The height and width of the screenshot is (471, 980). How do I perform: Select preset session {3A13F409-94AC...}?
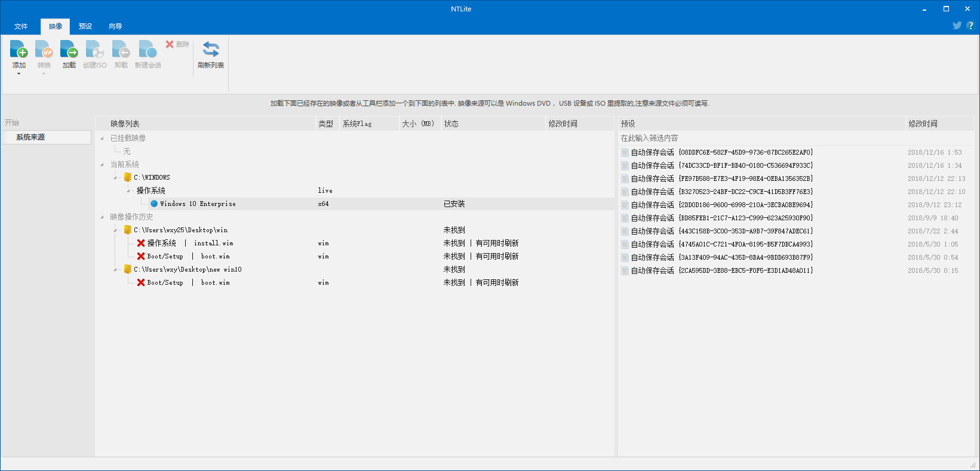coord(796,257)
